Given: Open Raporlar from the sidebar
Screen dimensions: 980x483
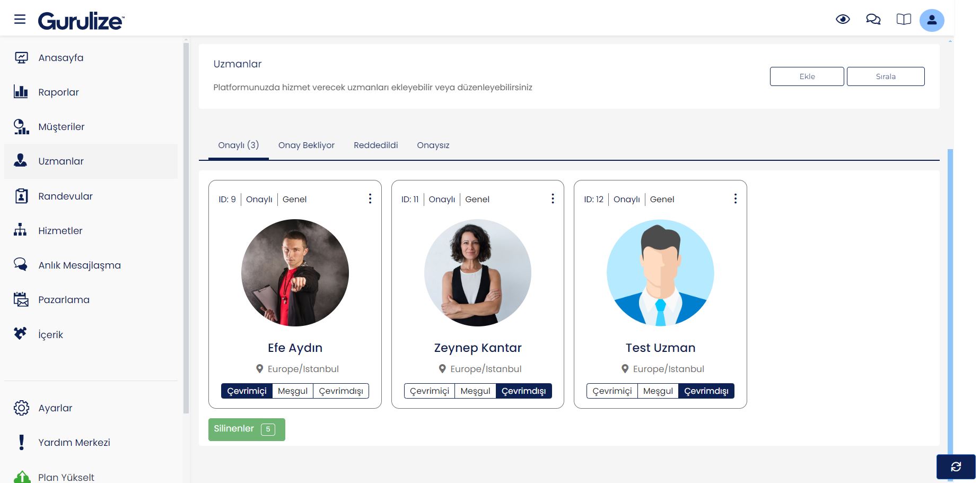Looking at the screenshot, I should (58, 92).
